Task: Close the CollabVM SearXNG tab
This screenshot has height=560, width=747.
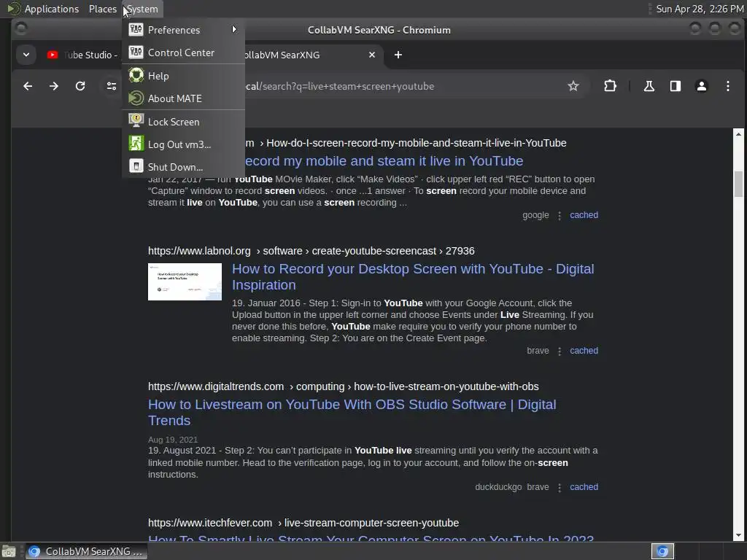Action: click(372, 55)
